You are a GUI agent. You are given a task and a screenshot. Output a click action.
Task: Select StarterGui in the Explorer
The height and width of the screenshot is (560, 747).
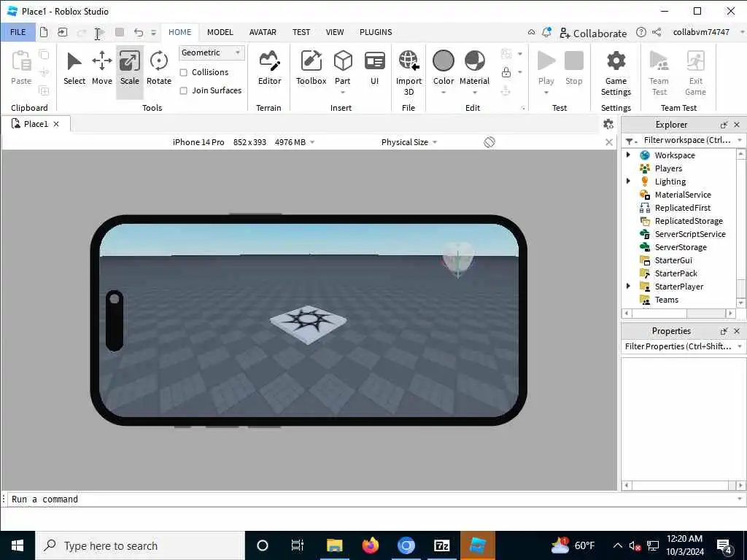[x=673, y=260]
